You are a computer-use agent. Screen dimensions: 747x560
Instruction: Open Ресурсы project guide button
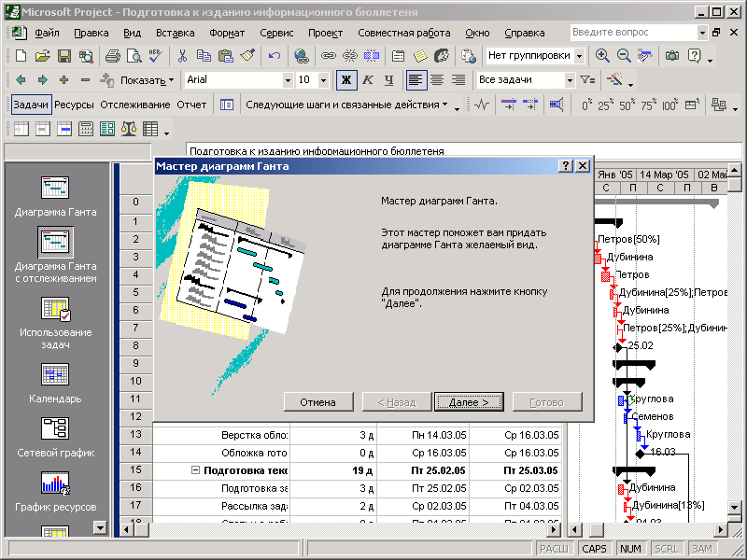74,105
